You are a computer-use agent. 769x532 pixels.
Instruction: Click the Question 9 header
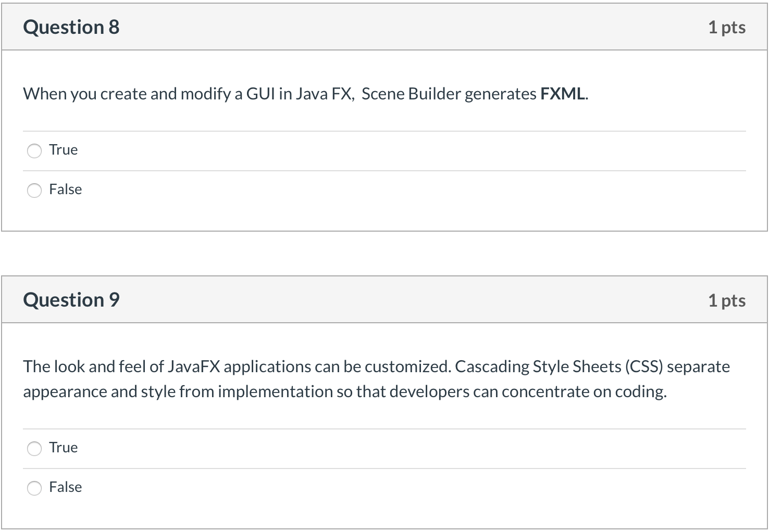click(71, 299)
